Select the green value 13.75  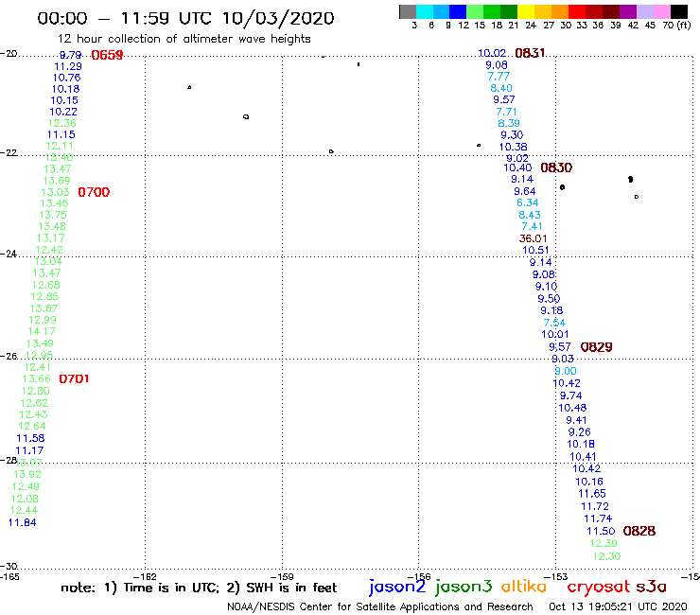[53, 215]
